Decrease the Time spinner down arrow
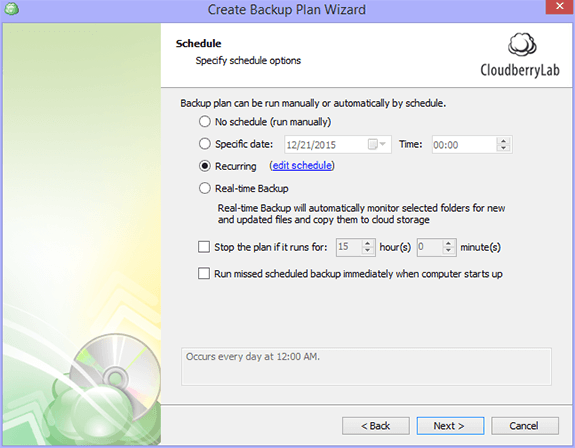Screen dimensions: 575x448 (503, 148)
